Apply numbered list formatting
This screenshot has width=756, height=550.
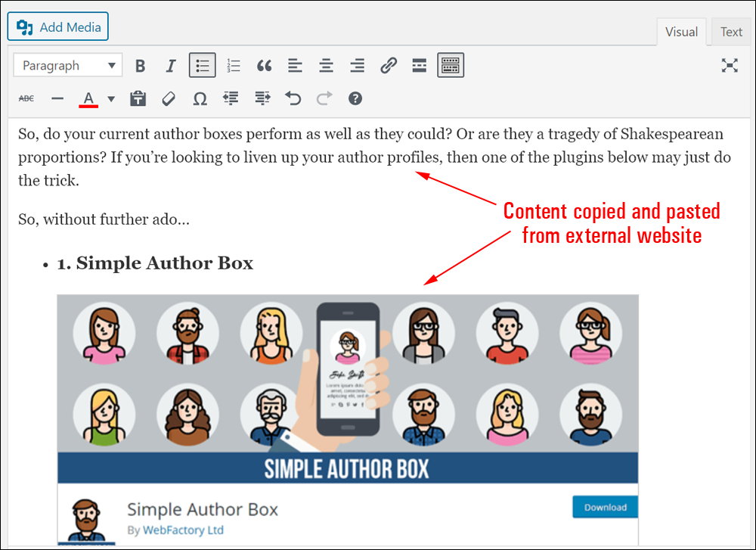click(234, 65)
